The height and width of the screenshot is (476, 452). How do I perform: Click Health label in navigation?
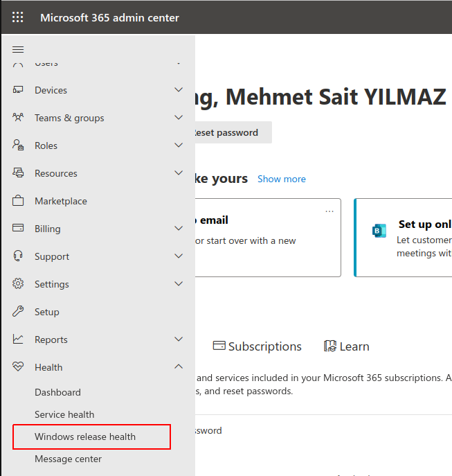point(48,367)
